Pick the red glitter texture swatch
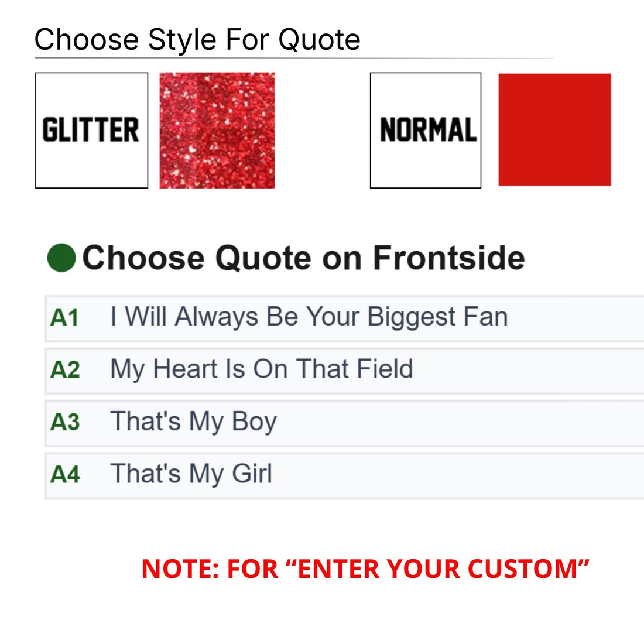Screen dimensions: 644x644 click(217, 130)
